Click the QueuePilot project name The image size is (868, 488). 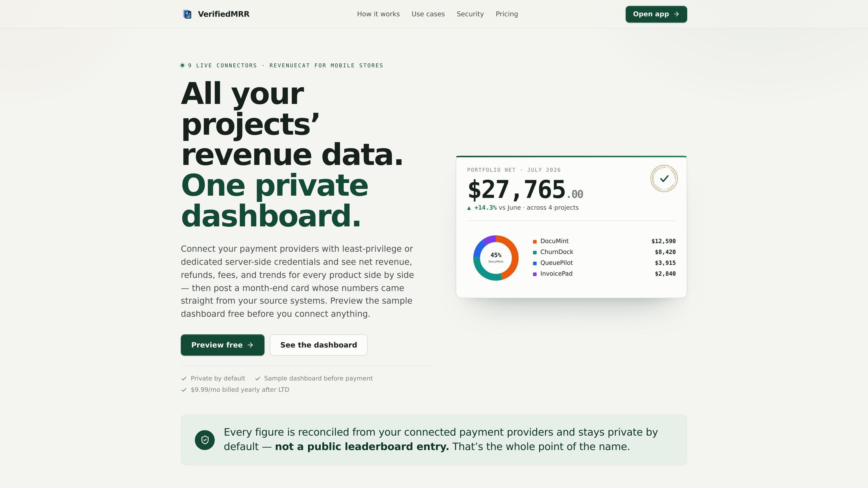point(556,263)
